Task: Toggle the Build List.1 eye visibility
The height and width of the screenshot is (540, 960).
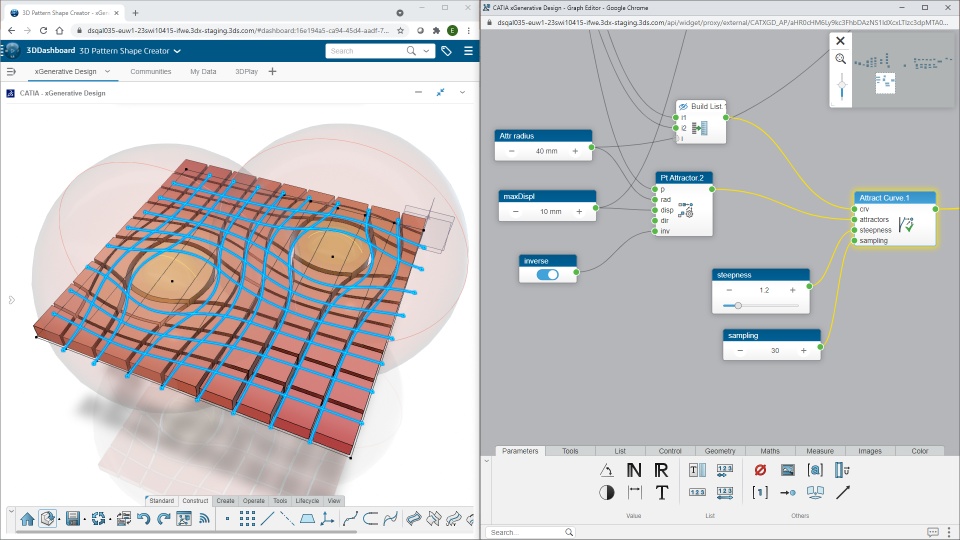Action: 683,107
